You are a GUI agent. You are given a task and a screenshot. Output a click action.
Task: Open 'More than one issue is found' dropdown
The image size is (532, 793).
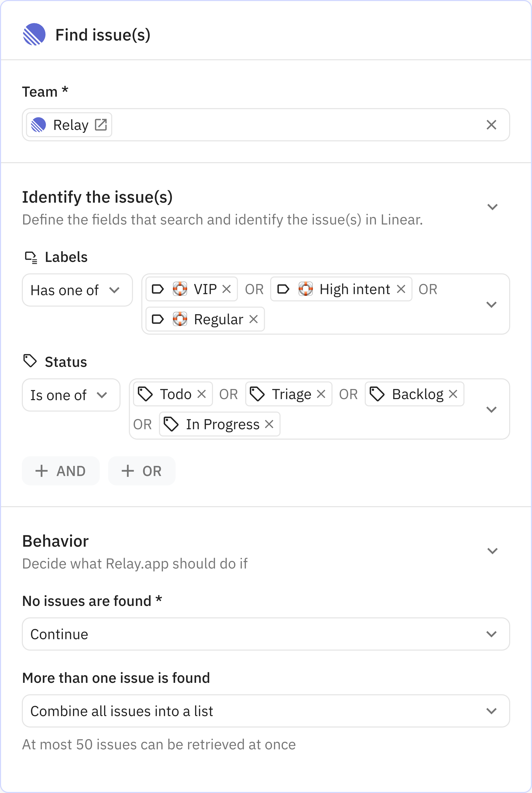pos(266,711)
